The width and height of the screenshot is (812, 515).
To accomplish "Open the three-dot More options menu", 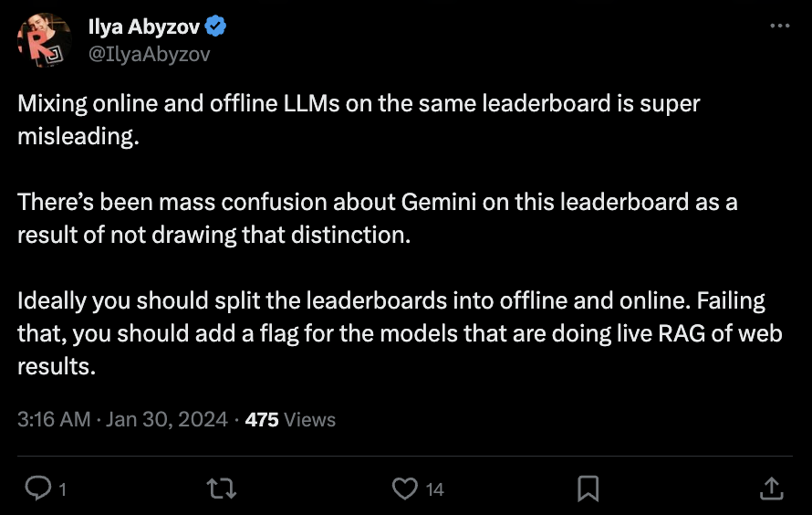I will pos(779,26).
